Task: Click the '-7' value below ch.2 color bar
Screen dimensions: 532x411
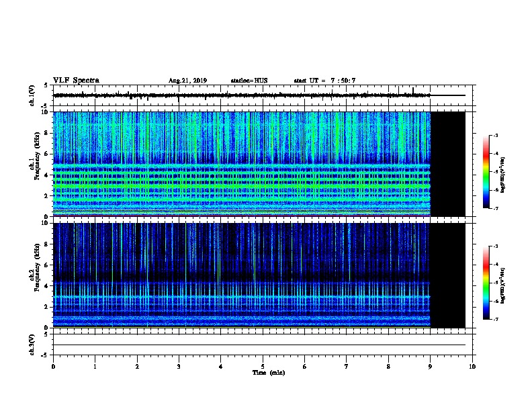Action: 495,320
